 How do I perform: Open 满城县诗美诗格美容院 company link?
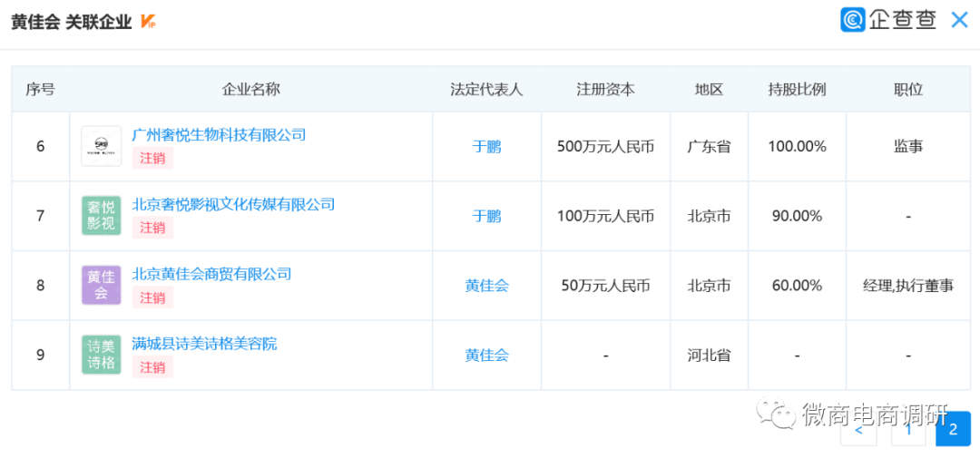[x=204, y=344]
